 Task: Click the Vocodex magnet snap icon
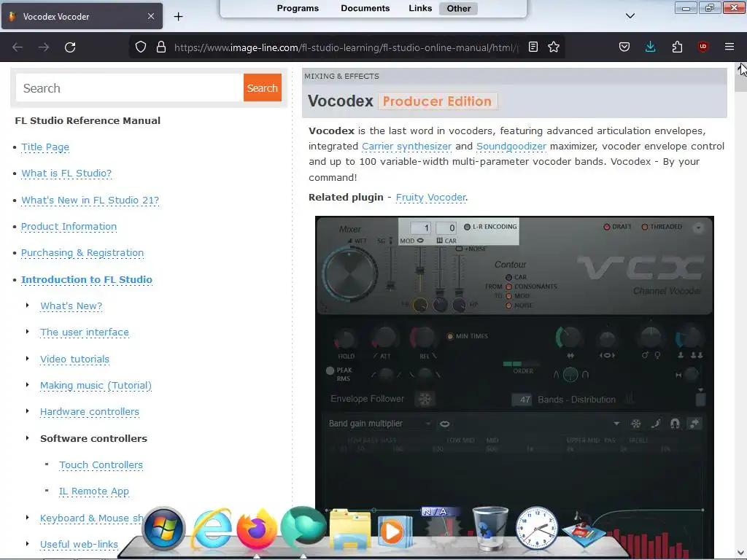[x=675, y=424]
